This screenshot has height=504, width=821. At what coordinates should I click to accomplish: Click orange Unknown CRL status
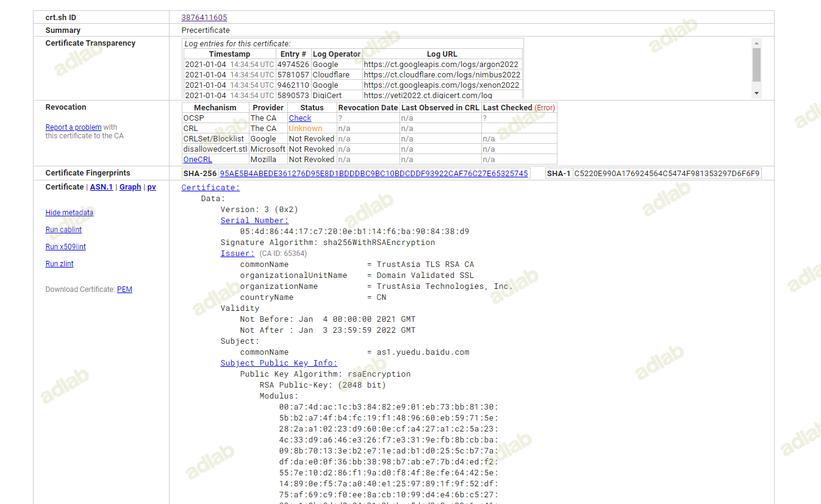click(306, 129)
